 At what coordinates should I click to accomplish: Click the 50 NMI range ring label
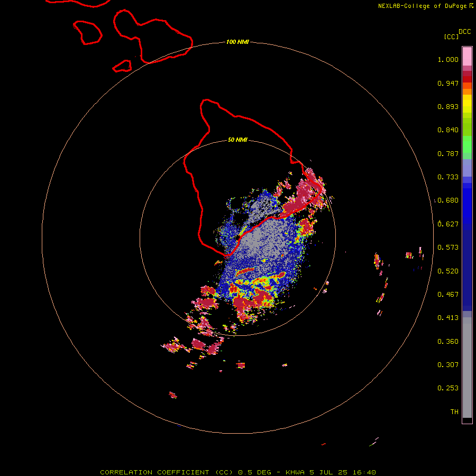(x=237, y=140)
